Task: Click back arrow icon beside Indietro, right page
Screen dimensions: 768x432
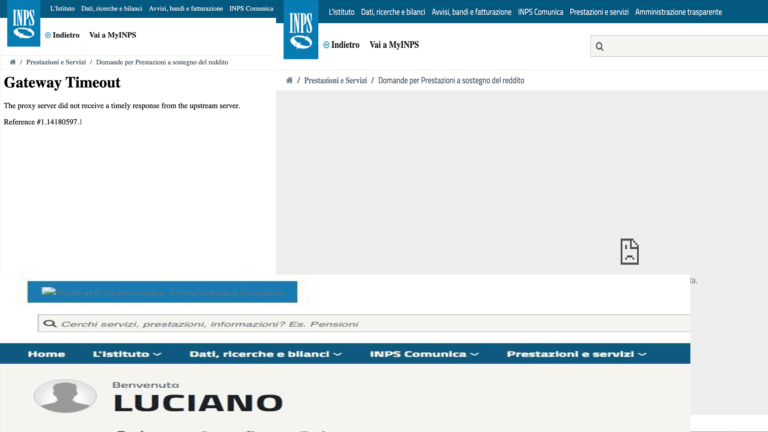Action: [326, 45]
